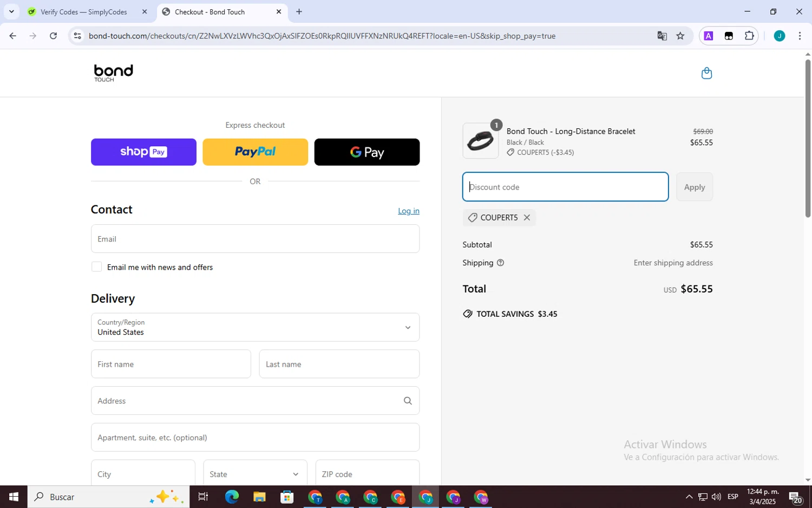Pay with Shop Pay express button
Viewport: 812px width, 508px height.
(x=143, y=152)
